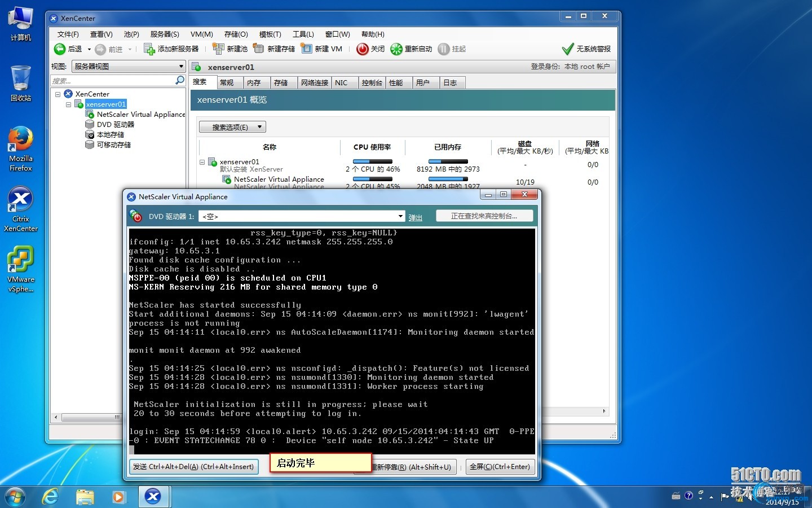Image resolution: width=812 pixels, height=508 pixels.
Task: Open the Citrix XenCenter desktop shortcut
Action: pos(21,209)
